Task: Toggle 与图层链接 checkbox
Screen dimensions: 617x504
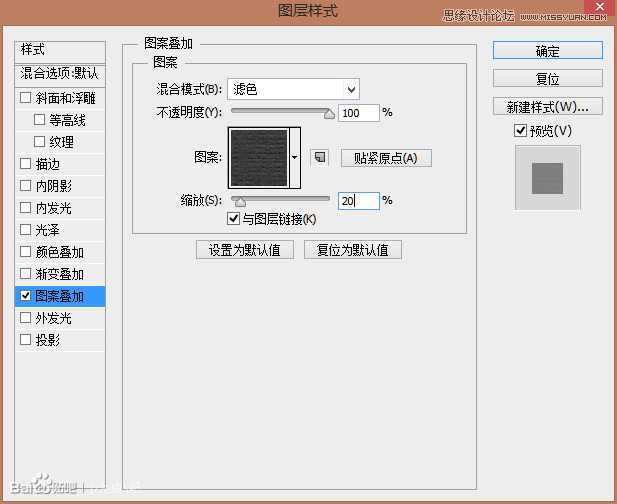Action: coord(233,218)
